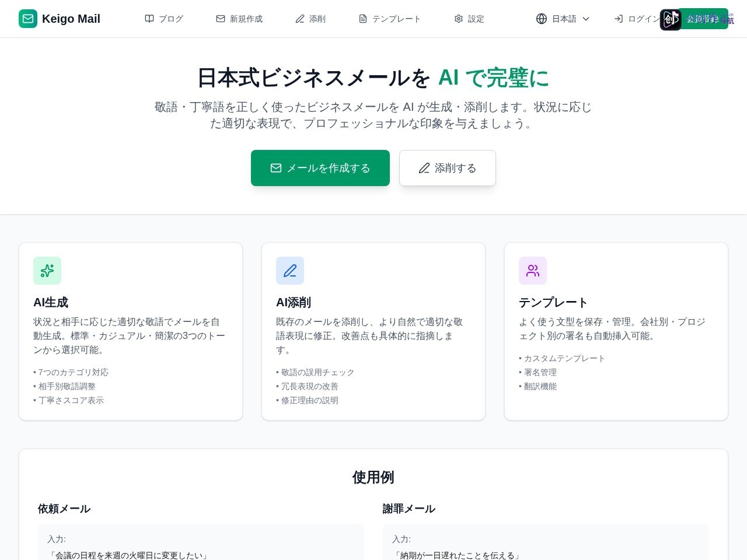Click the テンプレート description beginning よく使う文型を保存

click(x=612, y=329)
